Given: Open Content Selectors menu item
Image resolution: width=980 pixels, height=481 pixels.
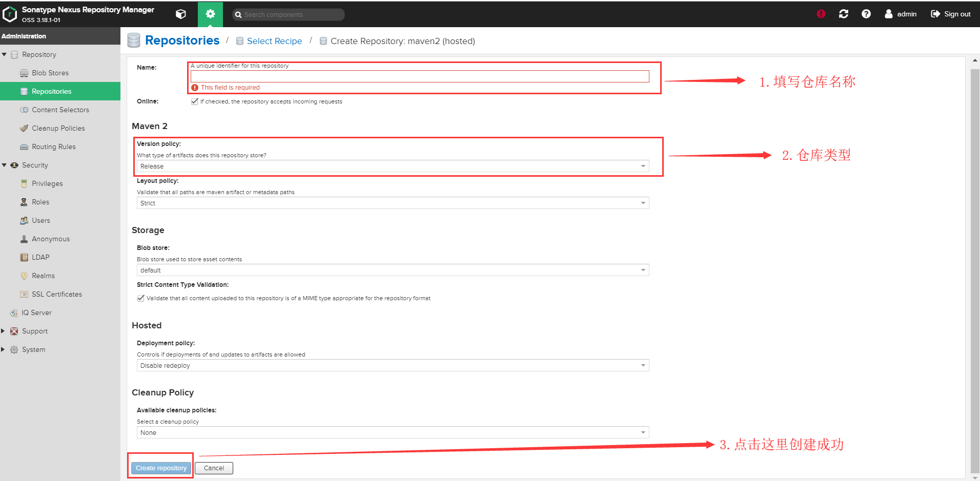Looking at the screenshot, I should coord(60,110).
